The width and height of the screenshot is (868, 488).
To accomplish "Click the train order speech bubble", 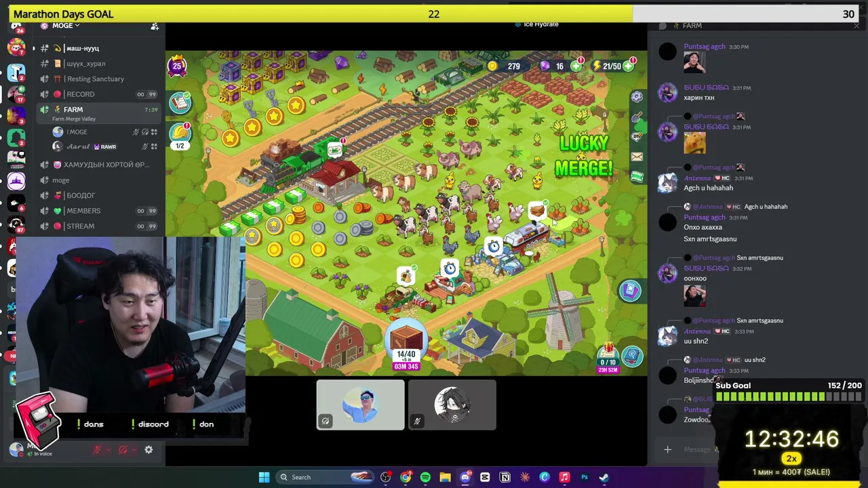I will point(334,150).
